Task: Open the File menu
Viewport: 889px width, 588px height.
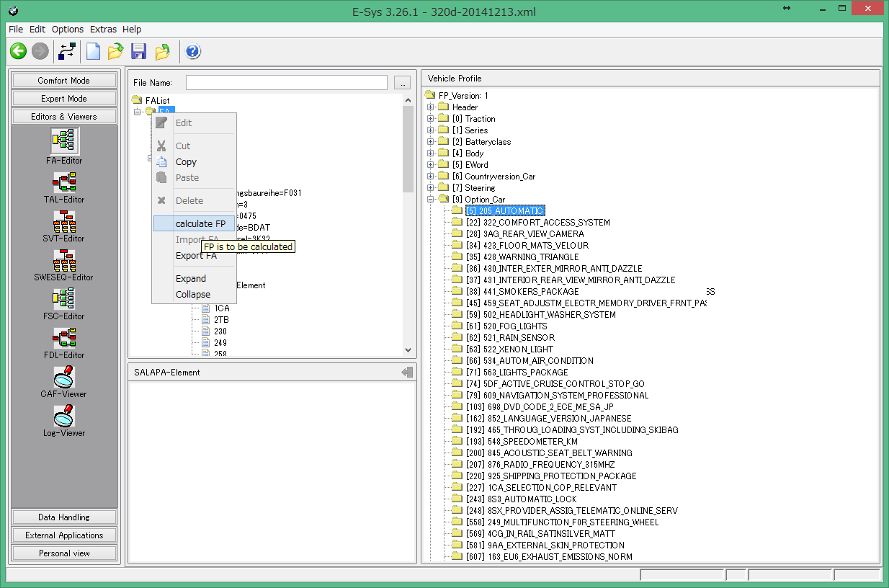Action: click(16, 30)
